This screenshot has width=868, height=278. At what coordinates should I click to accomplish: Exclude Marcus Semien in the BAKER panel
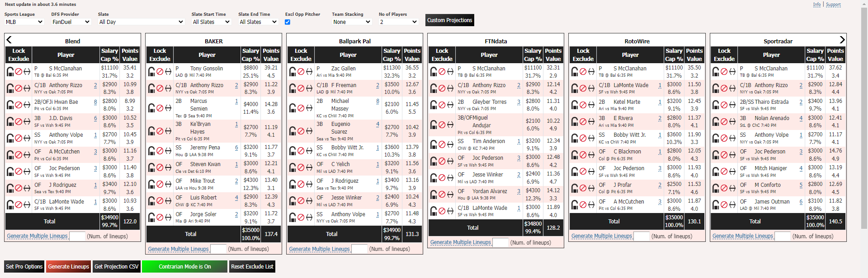(x=160, y=108)
